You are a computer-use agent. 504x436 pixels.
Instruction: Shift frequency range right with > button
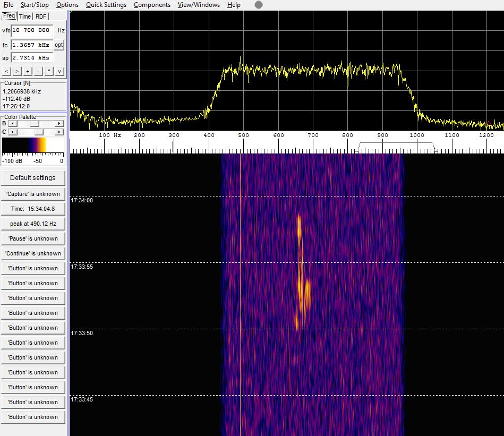[x=17, y=71]
